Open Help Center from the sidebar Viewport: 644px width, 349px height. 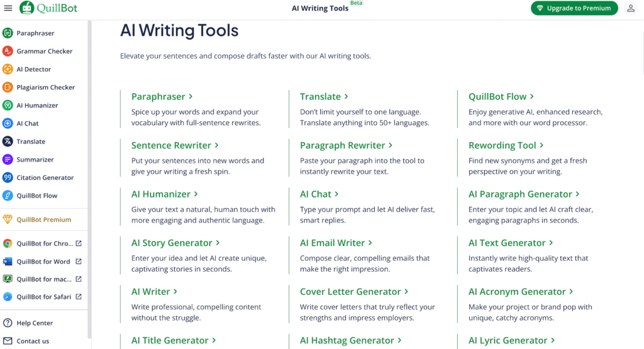coord(34,323)
